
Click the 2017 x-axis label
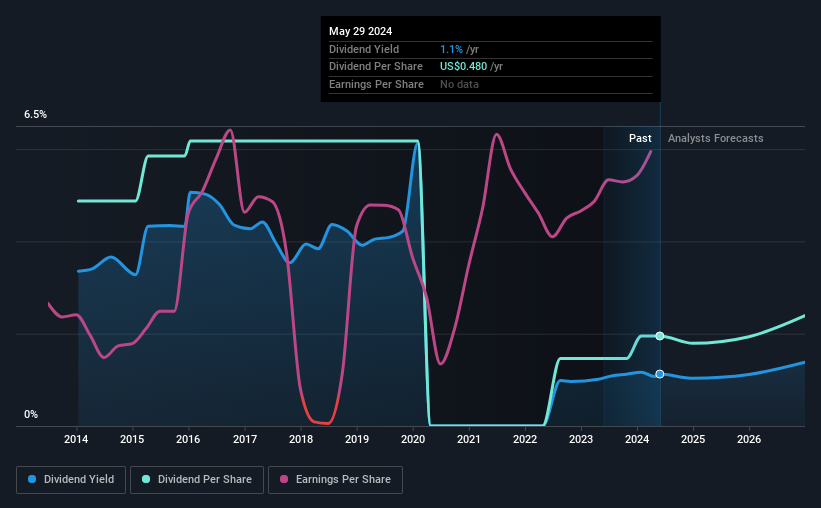click(245, 439)
